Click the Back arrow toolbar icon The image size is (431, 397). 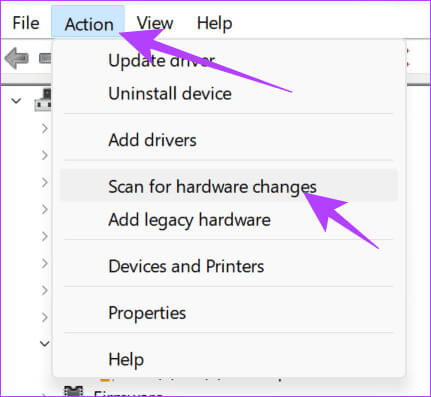coord(16,58)
